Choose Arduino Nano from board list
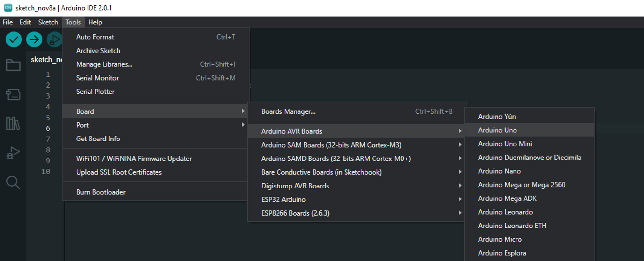The image size is (644, 261). pos(499,171)
